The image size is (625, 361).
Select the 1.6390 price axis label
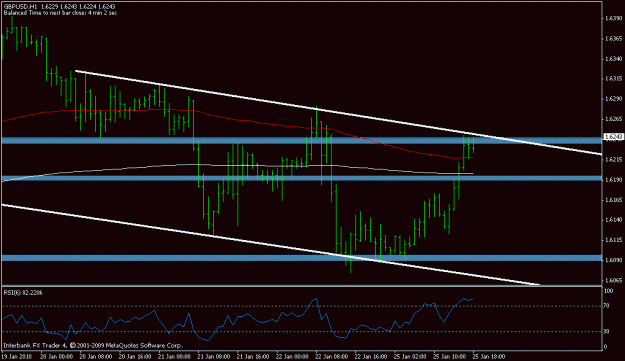pos(613,18)
